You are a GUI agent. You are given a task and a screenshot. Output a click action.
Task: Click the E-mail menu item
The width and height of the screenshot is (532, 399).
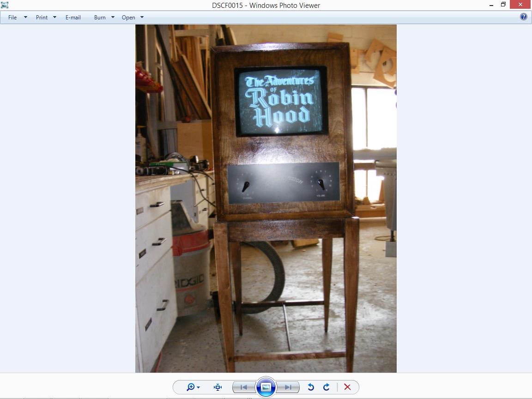tap(73, 17)
